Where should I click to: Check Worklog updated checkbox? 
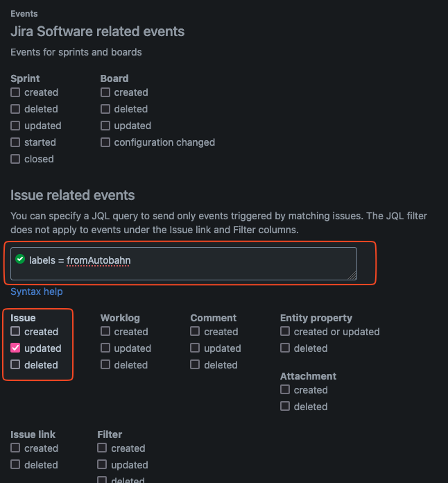105,348
